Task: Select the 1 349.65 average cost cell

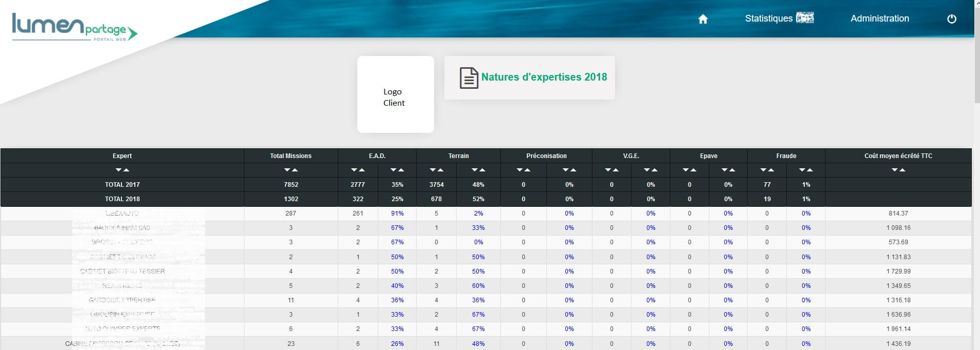Action: click(x=899, y=286)
